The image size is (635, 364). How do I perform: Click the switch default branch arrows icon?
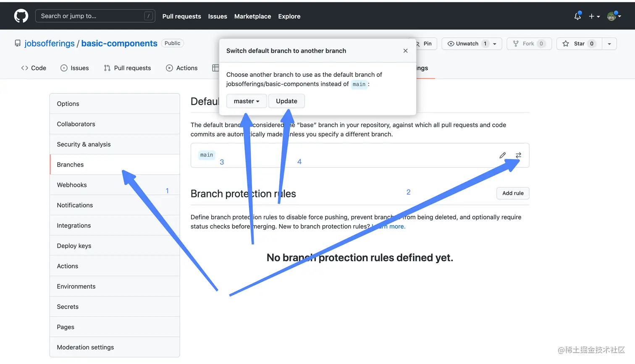tap(518, 155)
